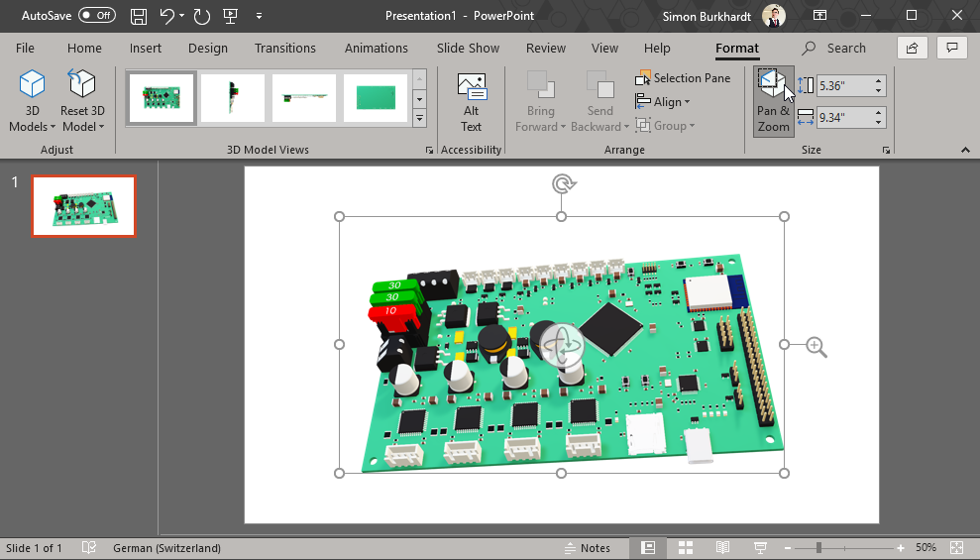Viewport: 980px width, 560px height.
Task: Switch to the Insert tab
Action: [145, 49]
